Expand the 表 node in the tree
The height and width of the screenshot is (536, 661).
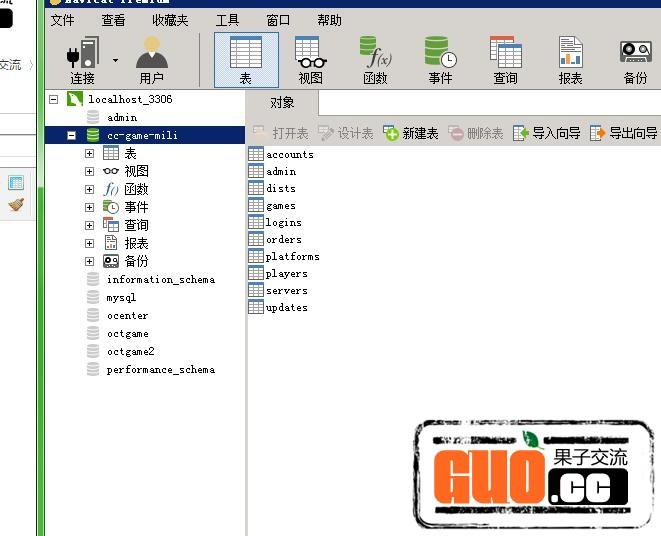pos(90,153)
